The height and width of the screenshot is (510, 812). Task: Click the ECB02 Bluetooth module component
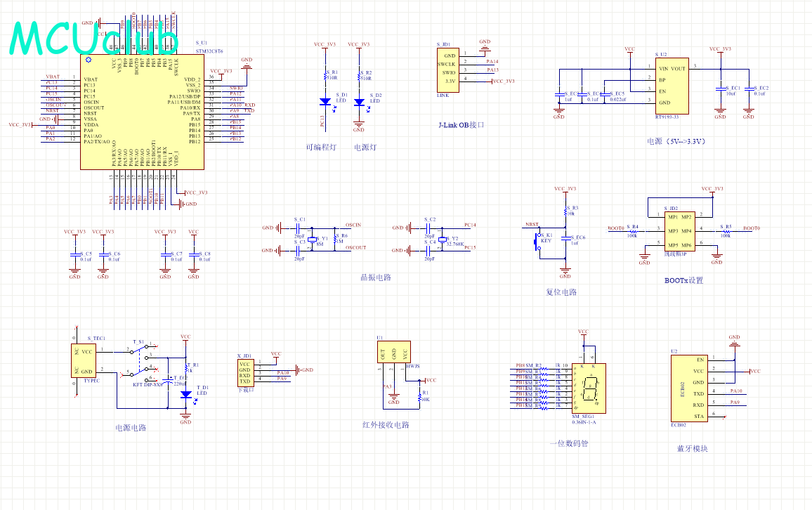689,388
